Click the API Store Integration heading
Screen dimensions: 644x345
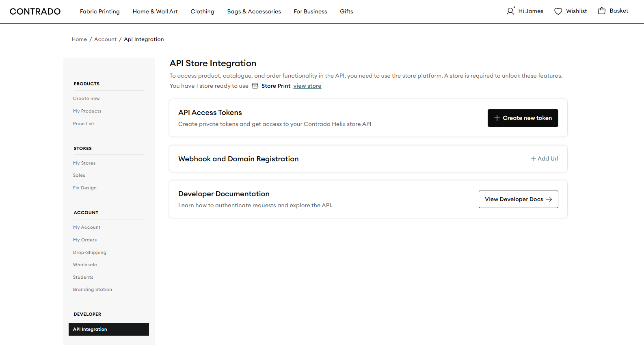(213, 63)
